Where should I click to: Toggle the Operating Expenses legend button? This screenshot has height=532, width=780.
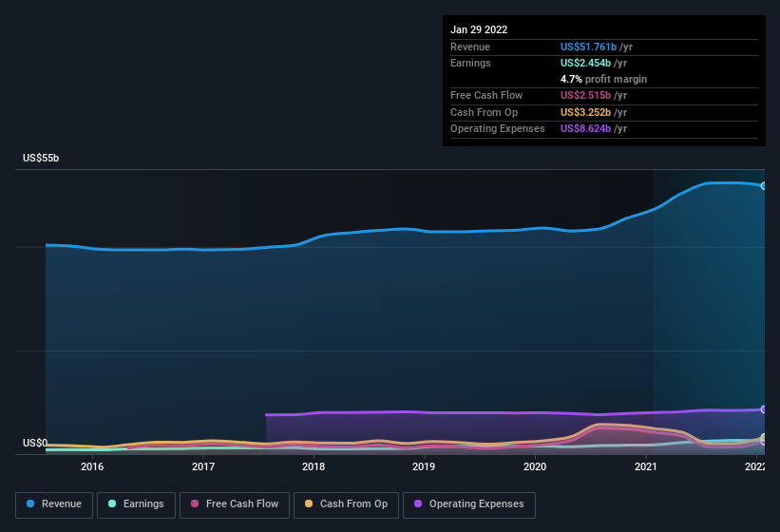(469, 504)
